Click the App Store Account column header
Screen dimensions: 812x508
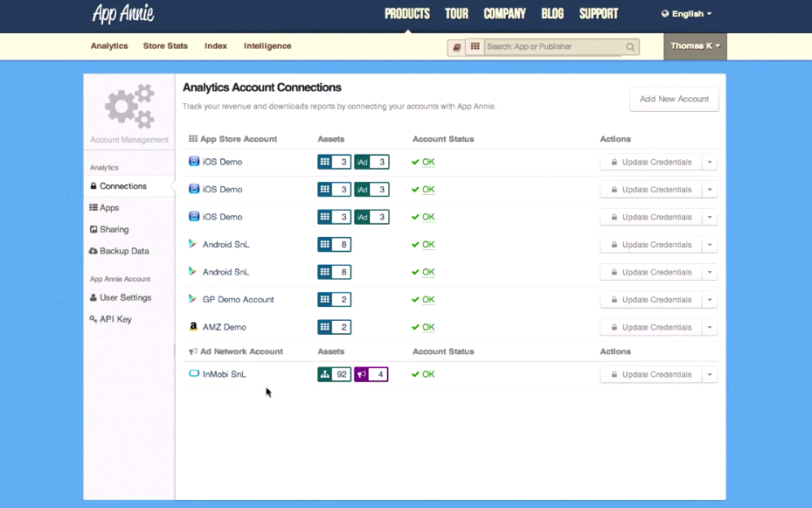[233, 139]
